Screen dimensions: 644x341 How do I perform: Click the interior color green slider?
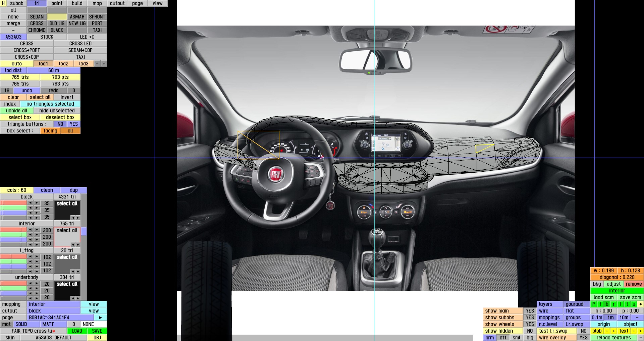[13, 235]
